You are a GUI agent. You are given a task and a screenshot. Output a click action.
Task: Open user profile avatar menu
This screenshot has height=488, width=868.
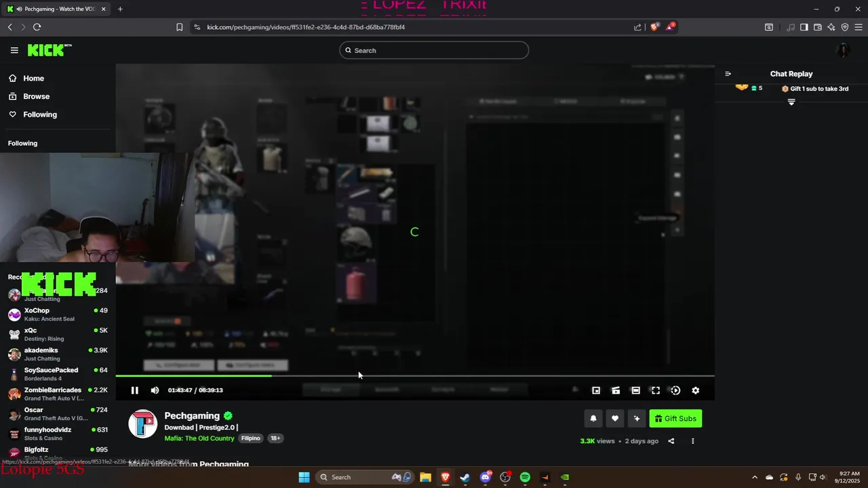843,50
